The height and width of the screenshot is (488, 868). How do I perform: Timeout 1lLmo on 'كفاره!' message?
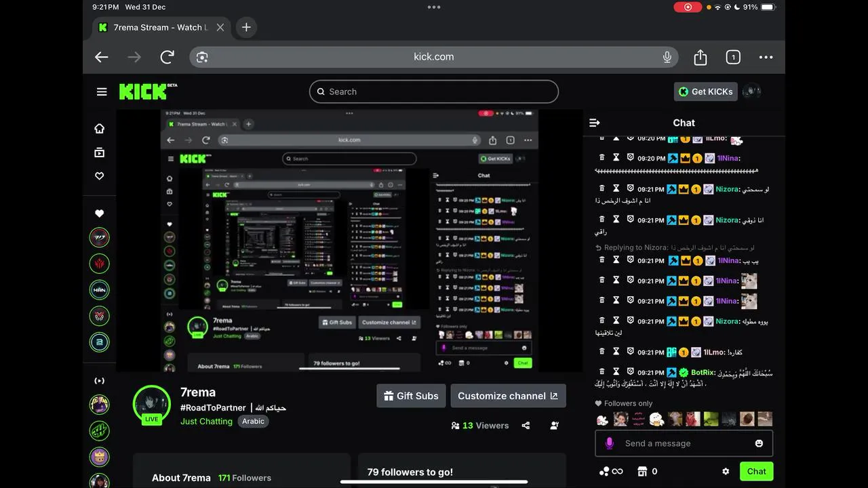[616, 351]
